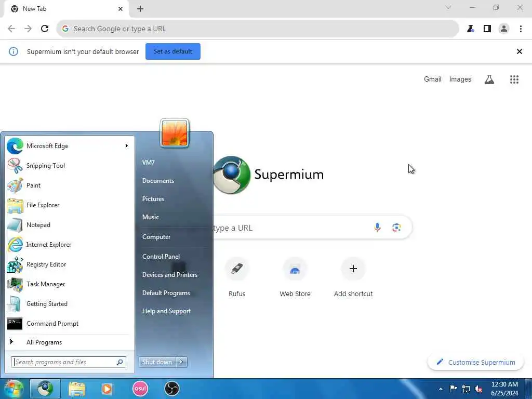Open the Action Center flag icon

coord(453,389)
